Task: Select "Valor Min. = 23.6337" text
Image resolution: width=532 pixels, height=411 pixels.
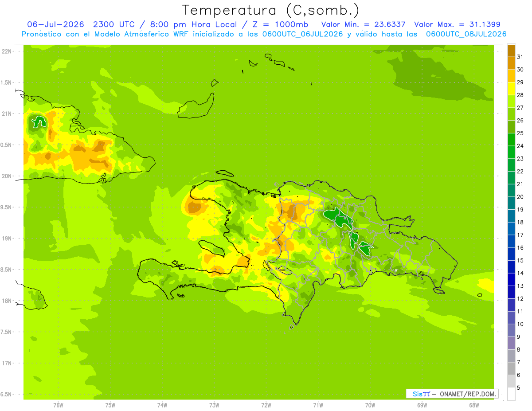Action: (x=363, y=24)
